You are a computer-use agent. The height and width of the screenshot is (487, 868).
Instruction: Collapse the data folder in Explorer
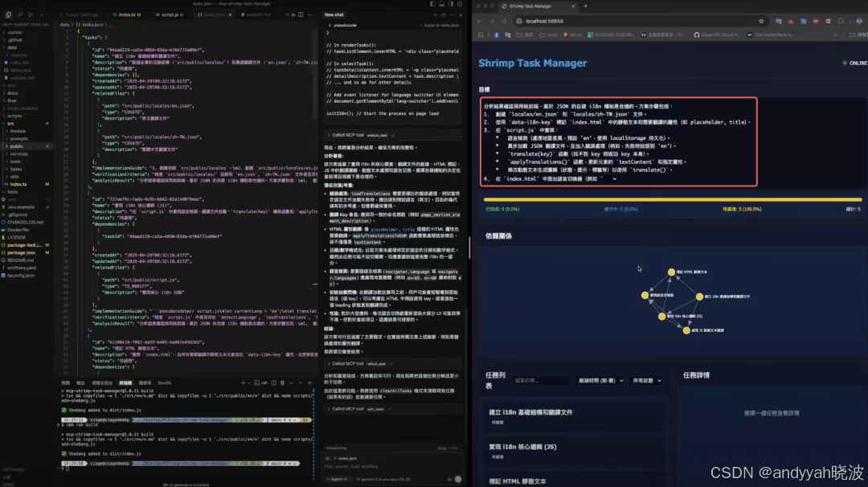12,47
